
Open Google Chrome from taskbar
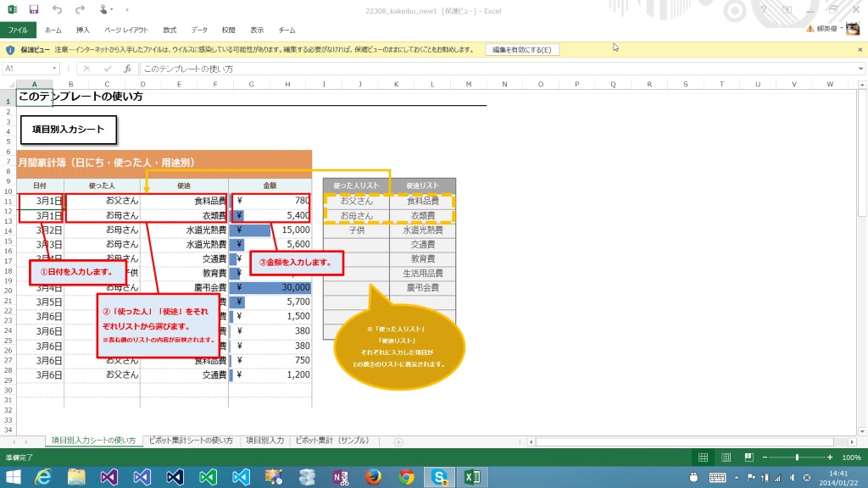point(406,477)
